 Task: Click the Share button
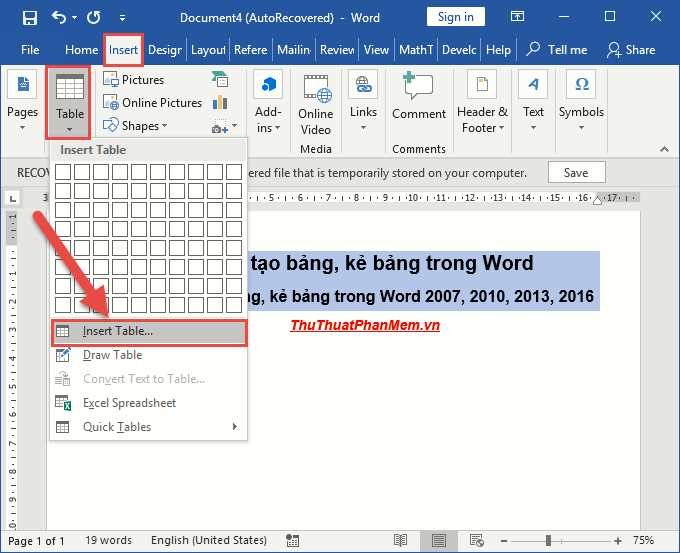point(631,50)
